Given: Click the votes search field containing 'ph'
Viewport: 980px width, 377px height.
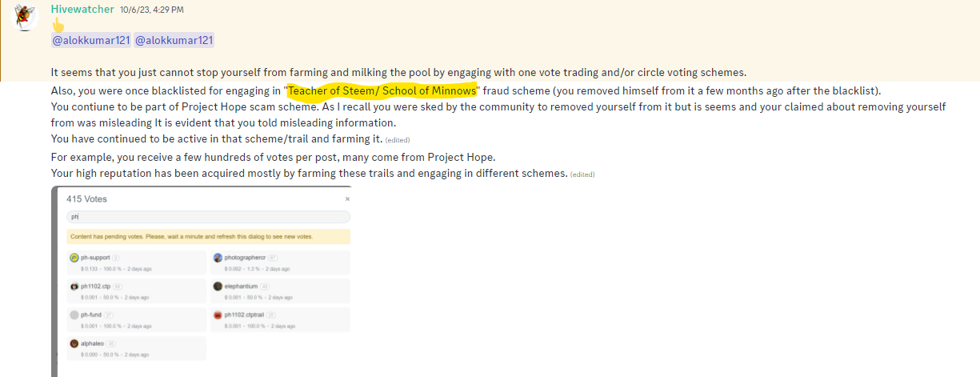Looking at the screenshot, I should pos(208,217).
